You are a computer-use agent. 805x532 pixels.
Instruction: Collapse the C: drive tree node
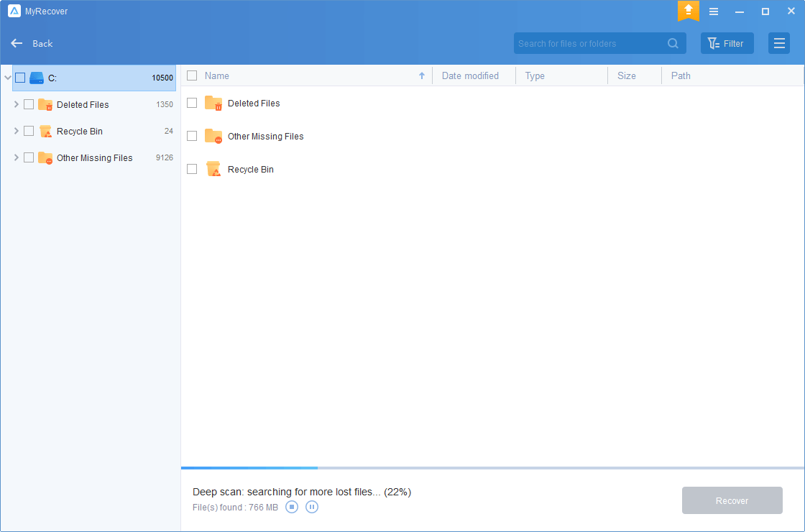point(7,78)
